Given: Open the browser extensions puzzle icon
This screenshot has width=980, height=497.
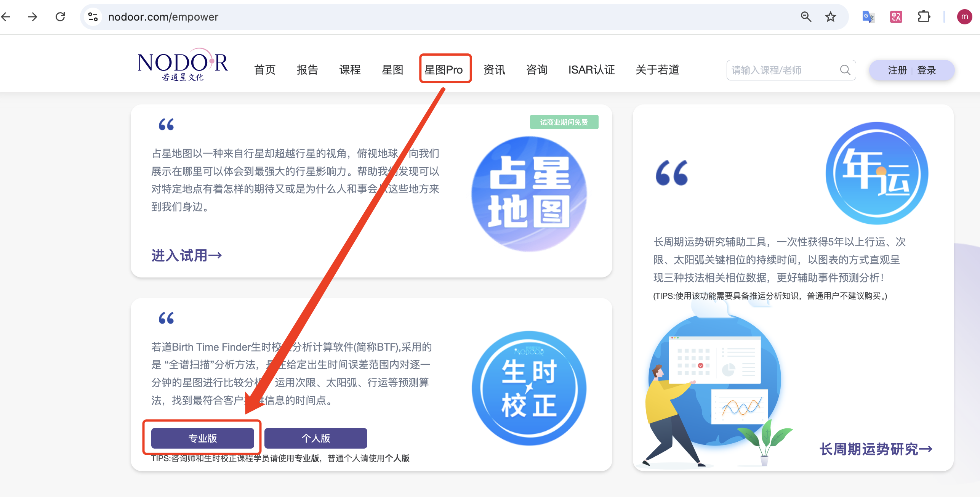Looking at the screenshot, I should (924, 17).
